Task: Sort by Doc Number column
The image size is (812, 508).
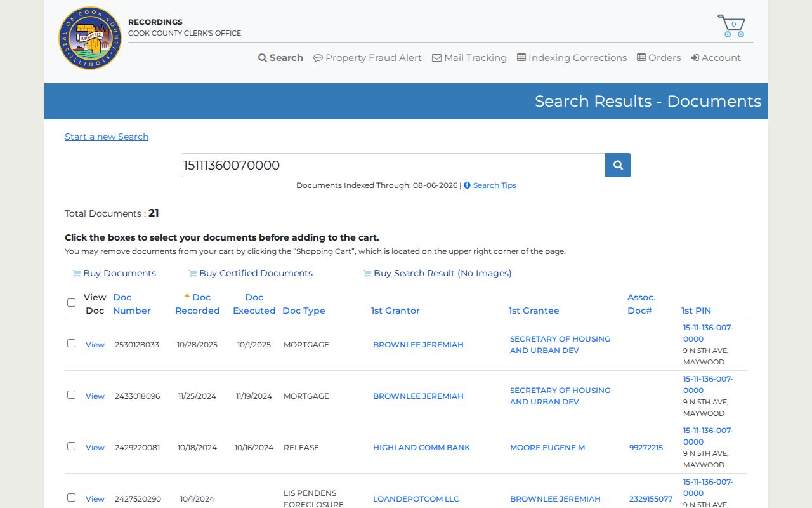Action: [132, 304]
